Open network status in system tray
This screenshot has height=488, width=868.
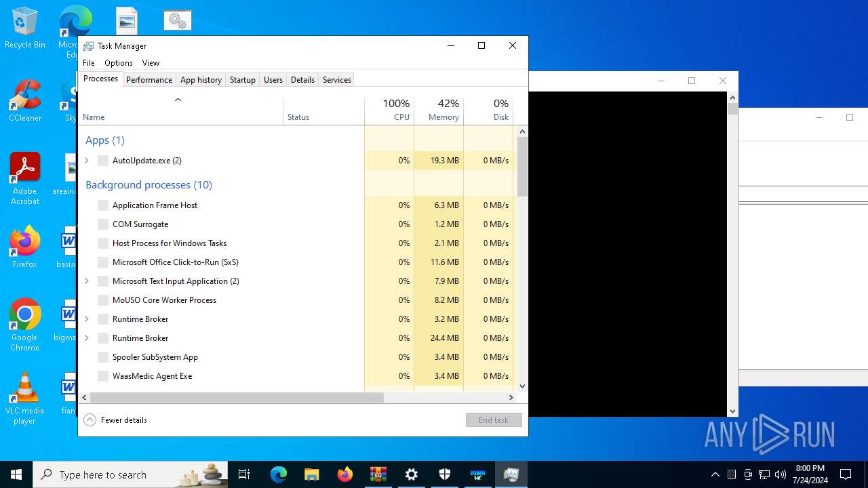click(764, 474)
